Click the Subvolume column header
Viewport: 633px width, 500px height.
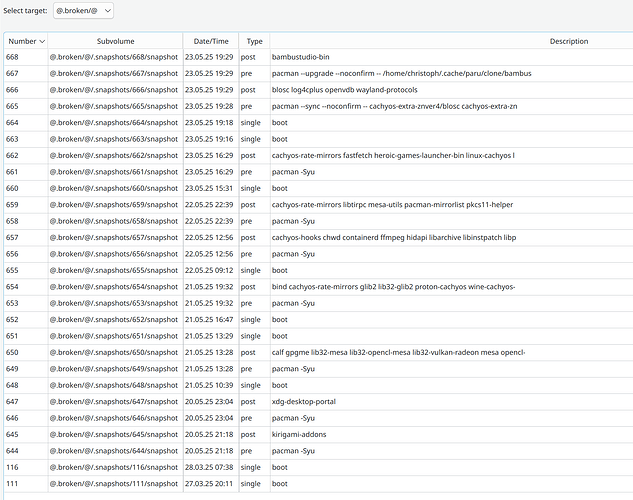pos(115,41)
